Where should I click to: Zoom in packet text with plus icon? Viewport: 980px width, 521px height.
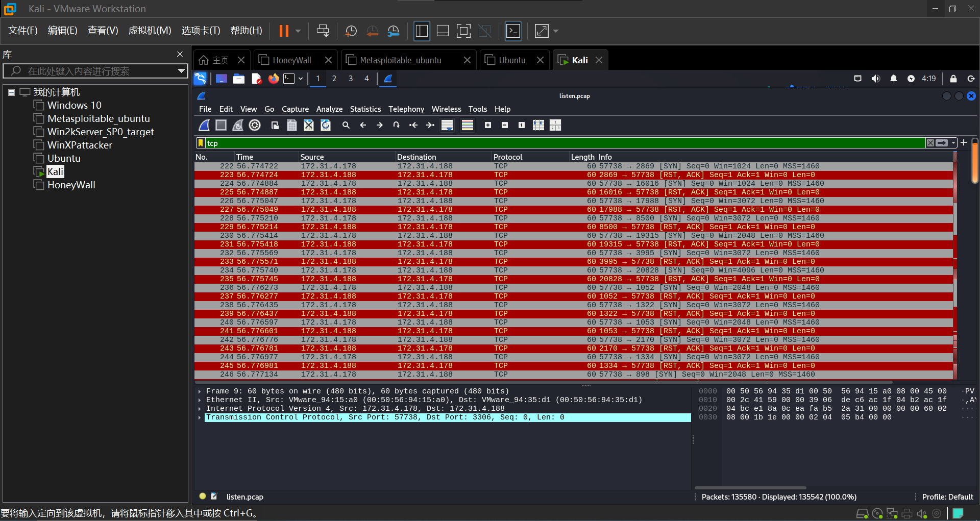pos(488,125)
